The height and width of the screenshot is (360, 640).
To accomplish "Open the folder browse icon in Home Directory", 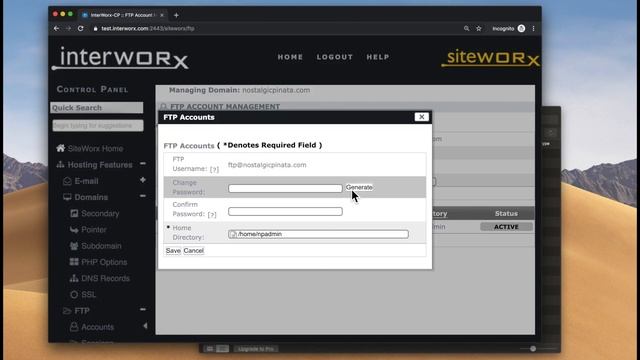I will click(x=233, y=234).
